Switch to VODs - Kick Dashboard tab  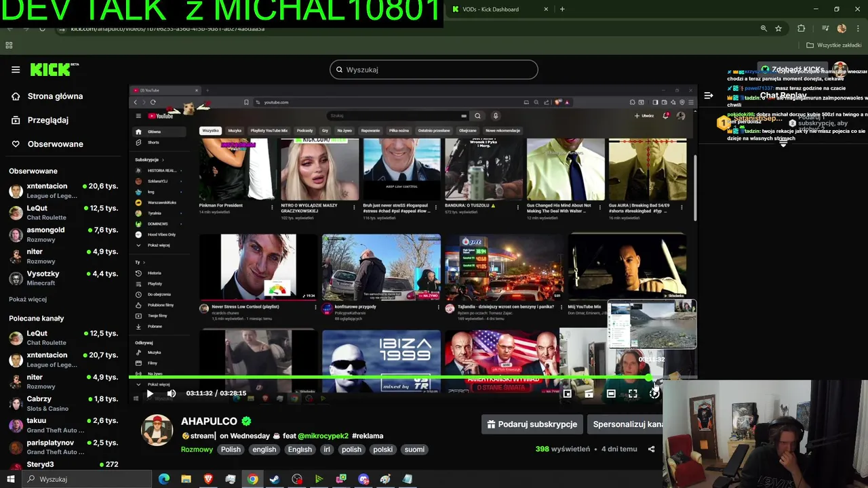point(499,9)
